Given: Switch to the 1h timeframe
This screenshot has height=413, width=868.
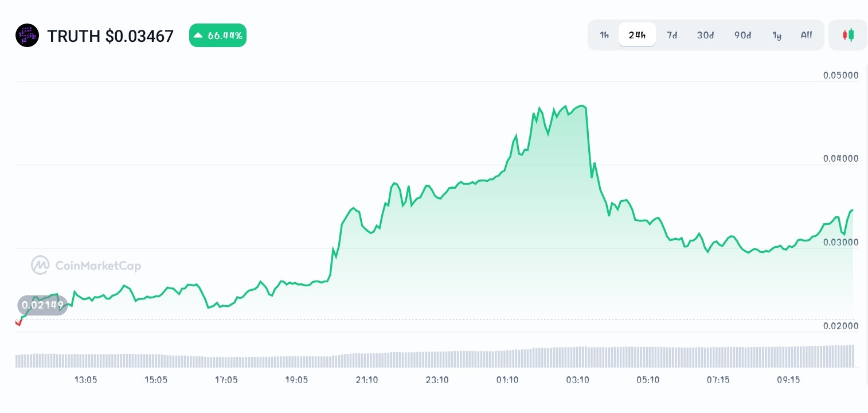Looking at the screenshot, I should [604, 35].
